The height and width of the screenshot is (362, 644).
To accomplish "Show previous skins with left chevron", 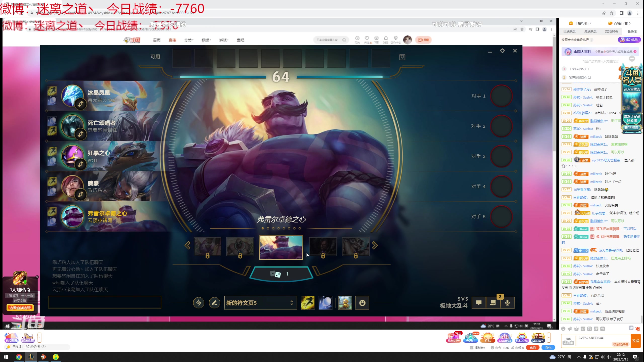I will [x=187, y=245].
